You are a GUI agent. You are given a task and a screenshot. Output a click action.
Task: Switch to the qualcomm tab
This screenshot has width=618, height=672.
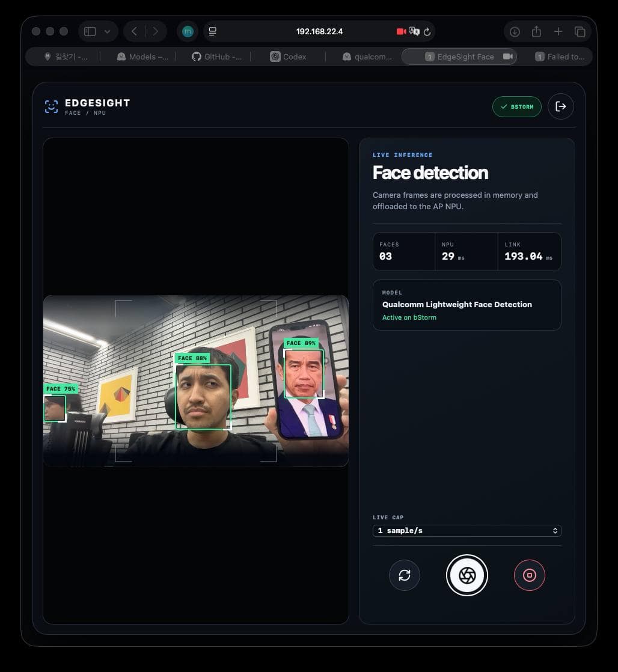pyautogui.click(x=367, y=57)
